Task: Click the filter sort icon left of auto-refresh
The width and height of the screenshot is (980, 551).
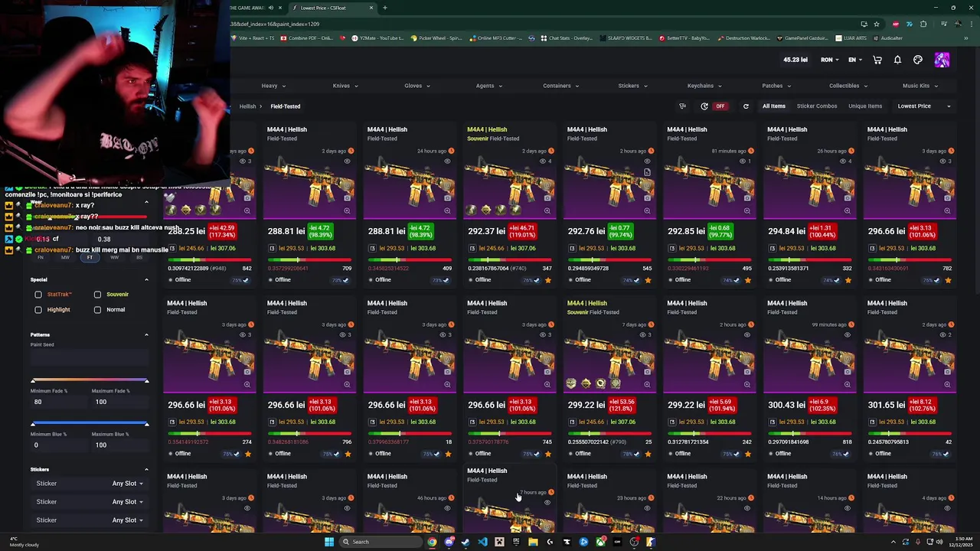Action: point(682,106)
